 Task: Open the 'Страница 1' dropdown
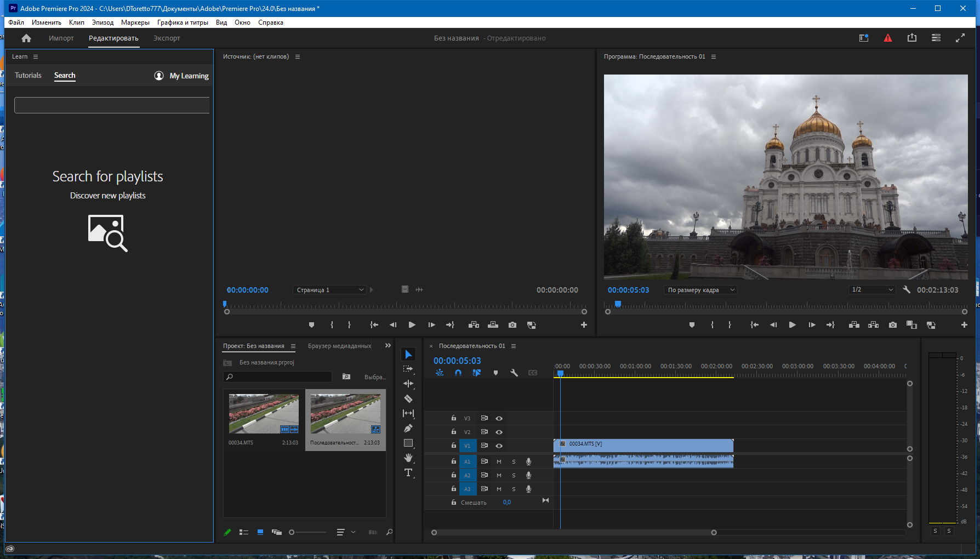tap(329, 290)
